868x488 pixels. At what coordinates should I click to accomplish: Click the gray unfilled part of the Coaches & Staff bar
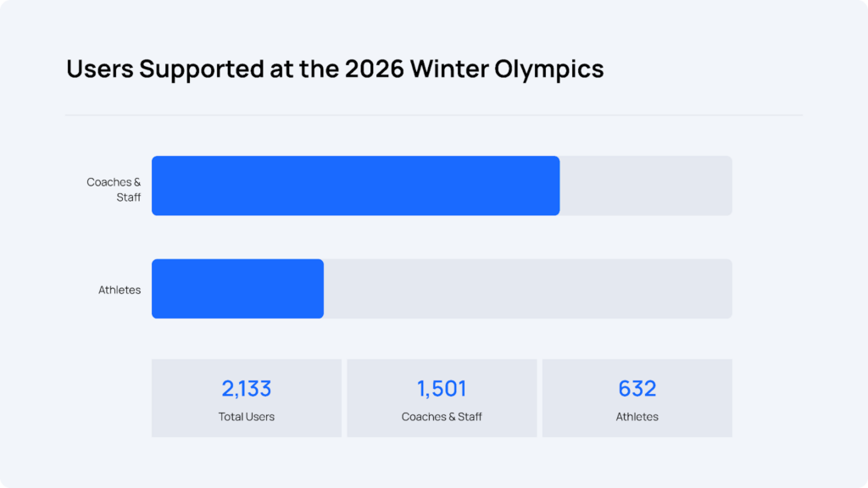[x=645, y=186]
